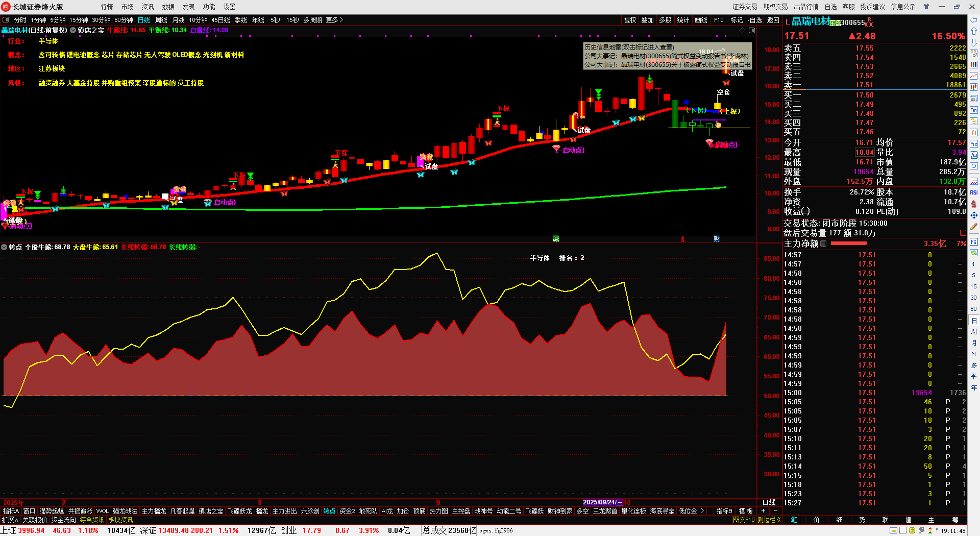Switch to 60分钟 period
This screenshot has width=980, height=536.
124,20
